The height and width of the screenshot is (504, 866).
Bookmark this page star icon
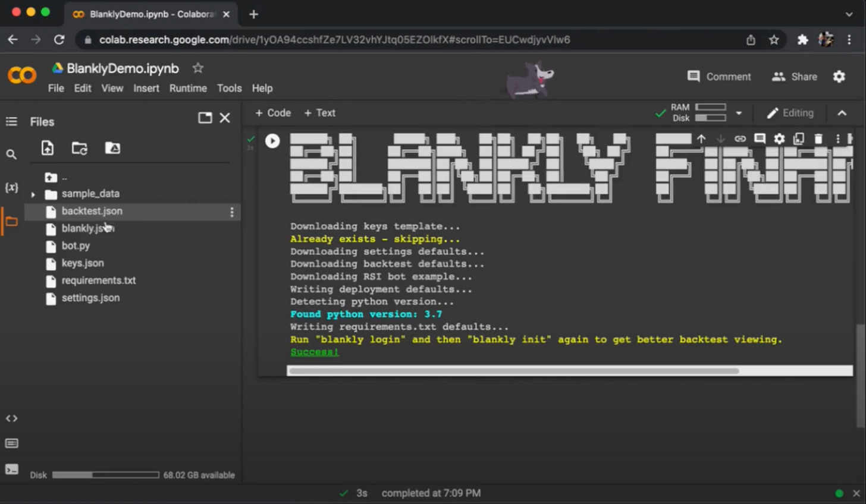pos(774,40)
